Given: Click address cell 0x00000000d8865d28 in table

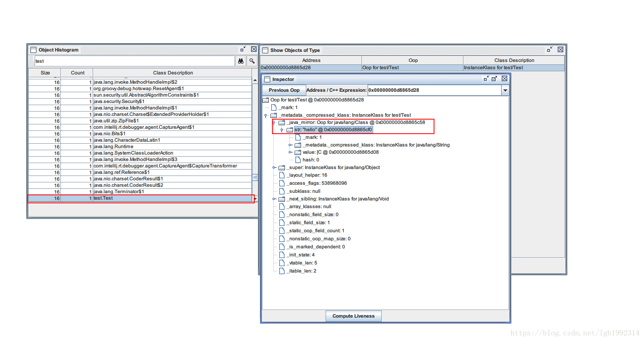Looking at the screenshot, I should tap(311, 68).
